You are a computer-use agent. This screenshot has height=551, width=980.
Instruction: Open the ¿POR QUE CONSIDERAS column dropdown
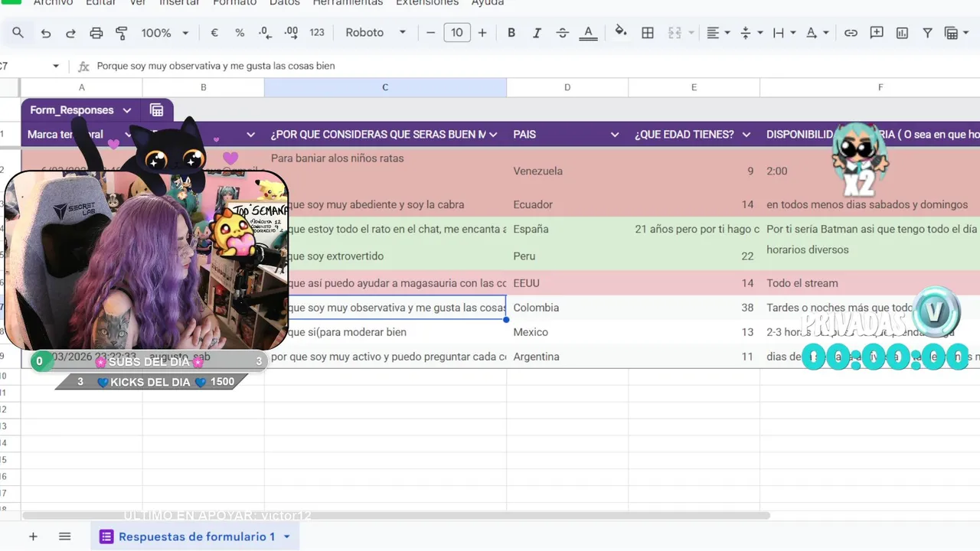click(494, 135)
